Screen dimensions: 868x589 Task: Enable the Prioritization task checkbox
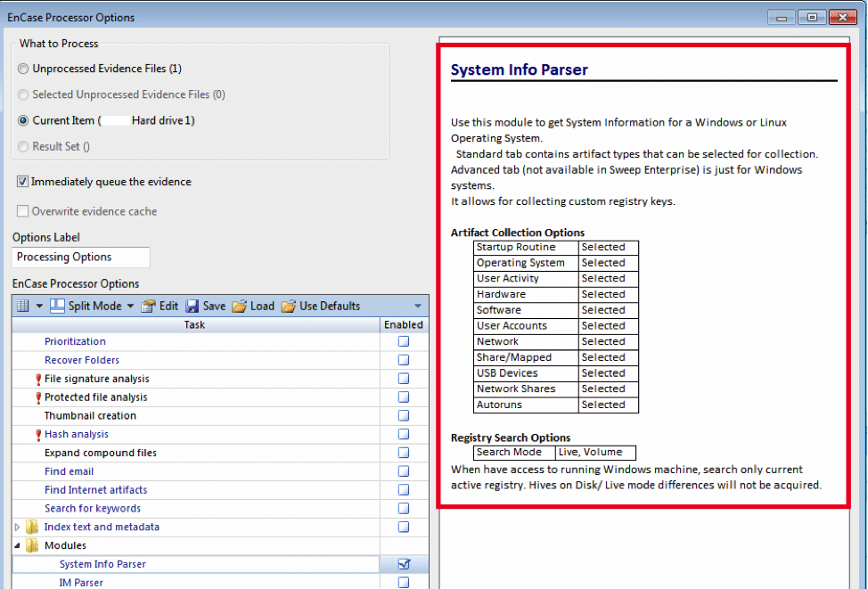coord(404,341)
